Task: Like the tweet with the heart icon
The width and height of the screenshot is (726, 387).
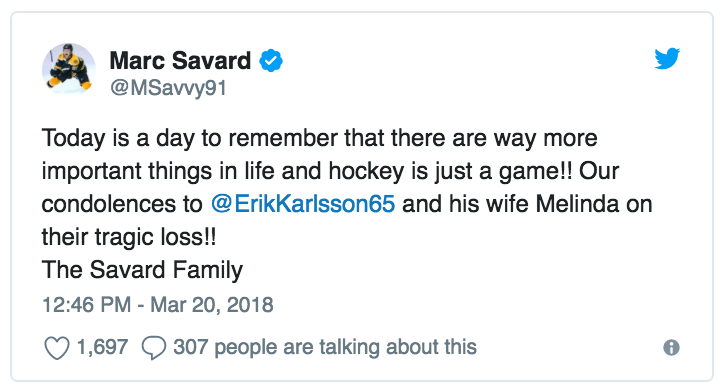Action: [56, 348]
